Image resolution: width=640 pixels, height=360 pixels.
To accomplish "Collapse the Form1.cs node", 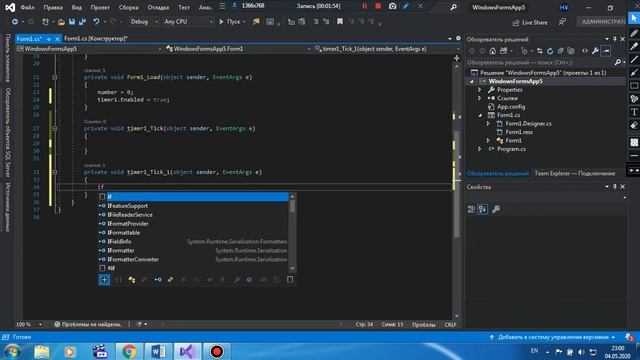I will [x=480, y=115].
